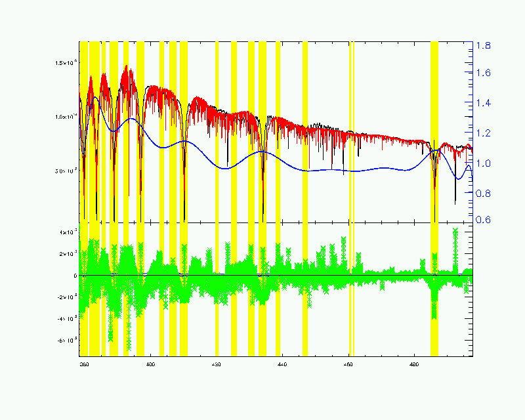Click the highest green outlier at far right of residuals
The image size is (525, 420).
click(455, 231)
